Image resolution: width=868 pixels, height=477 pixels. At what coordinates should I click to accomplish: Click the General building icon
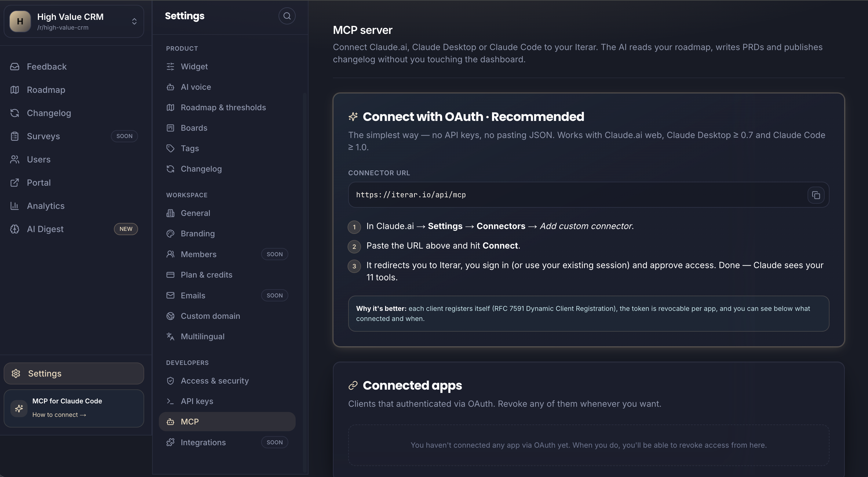coord(170,213)
